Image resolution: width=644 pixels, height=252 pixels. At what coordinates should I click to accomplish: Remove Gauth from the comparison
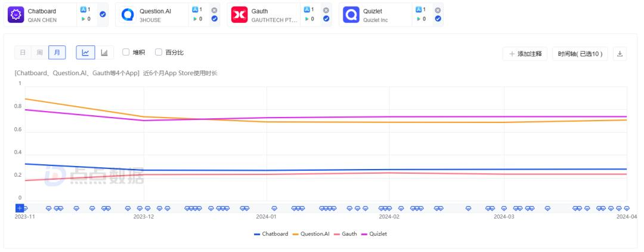coord(326,10)
